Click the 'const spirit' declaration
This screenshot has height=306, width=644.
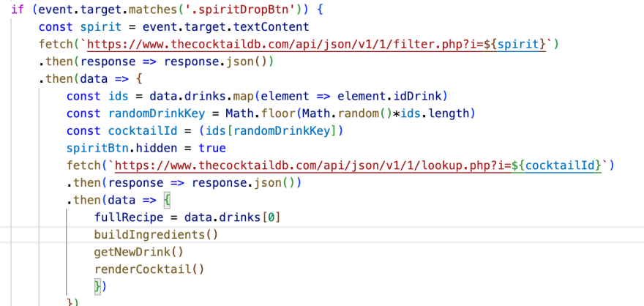[80, 27]
